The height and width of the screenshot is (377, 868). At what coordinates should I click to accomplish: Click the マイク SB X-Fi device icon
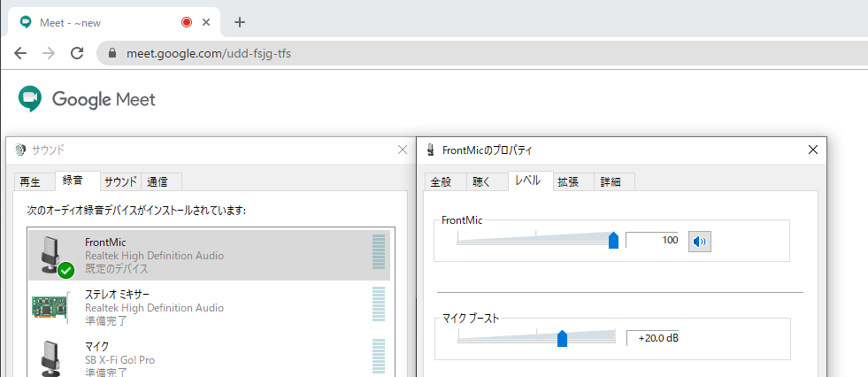click(x=51, y=358)
